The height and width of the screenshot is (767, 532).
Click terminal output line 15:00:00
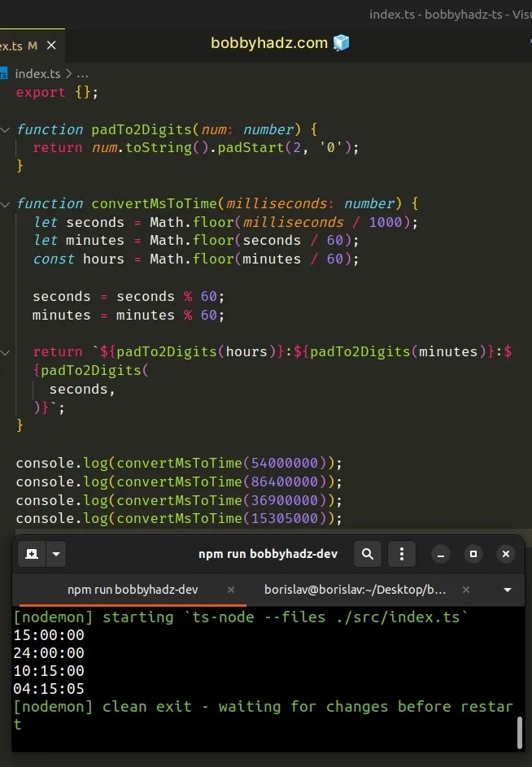click(x=49, y=635)
